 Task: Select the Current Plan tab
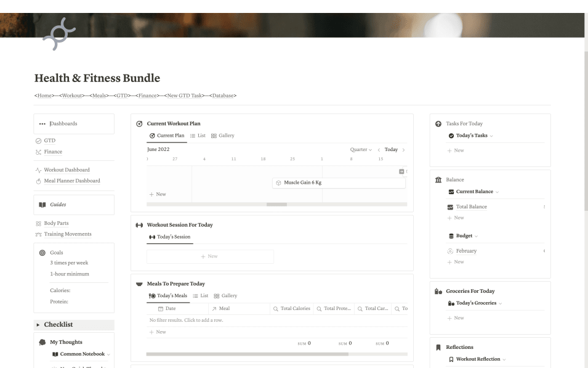[x=167, y=136]
